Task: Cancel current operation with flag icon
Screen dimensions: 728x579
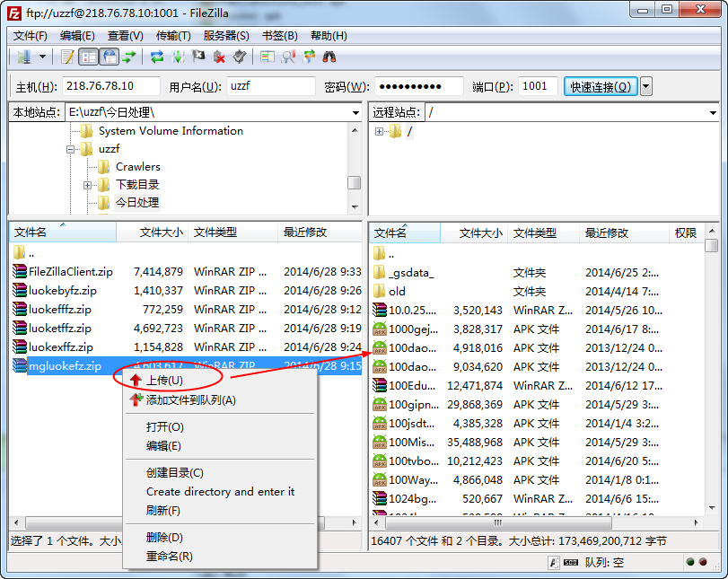Action: pos(198,57)
